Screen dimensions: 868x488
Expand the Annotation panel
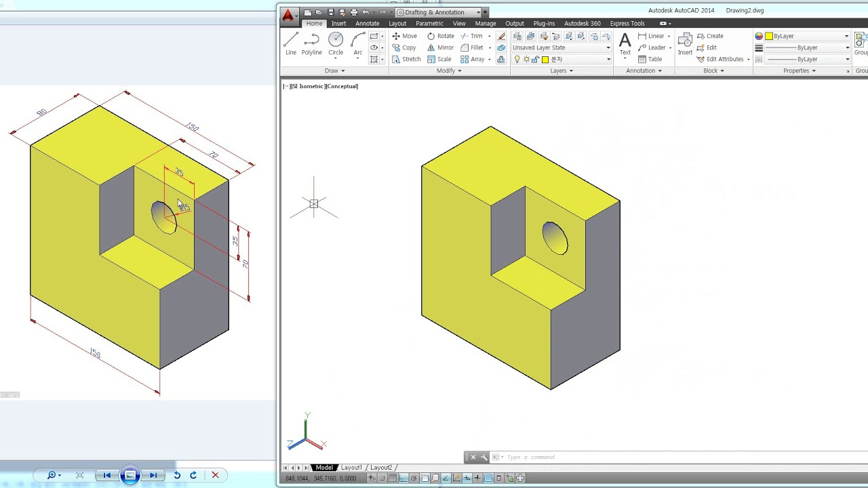[644, 70]
